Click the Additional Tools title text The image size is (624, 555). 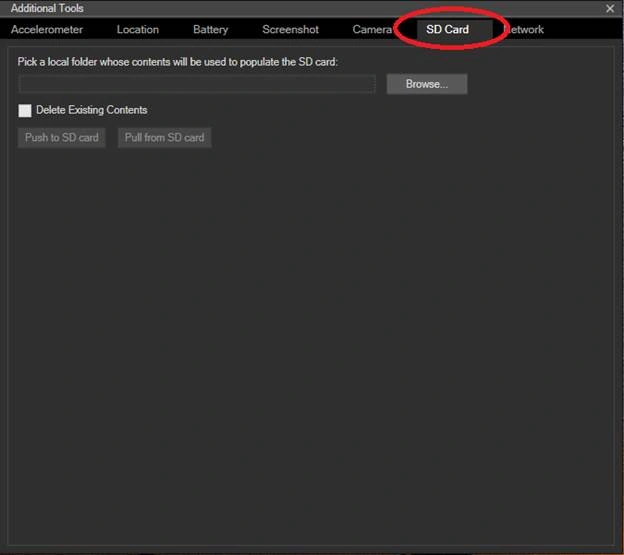(47, 8)
